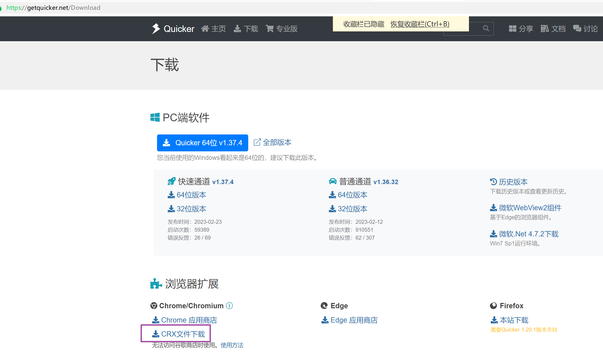Click the history clock icon by 历史版本
The width and height of the screenshot is (603, 364).
click(493, 181)
